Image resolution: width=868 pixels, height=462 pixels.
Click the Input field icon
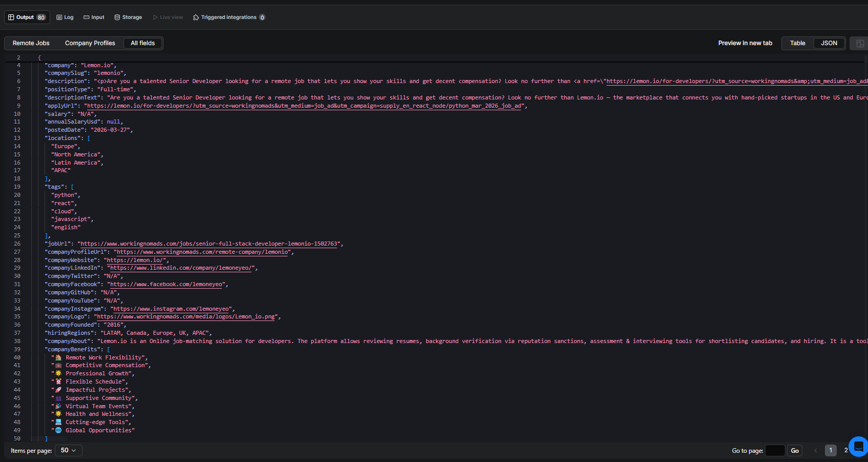click(x=86, y=17)
